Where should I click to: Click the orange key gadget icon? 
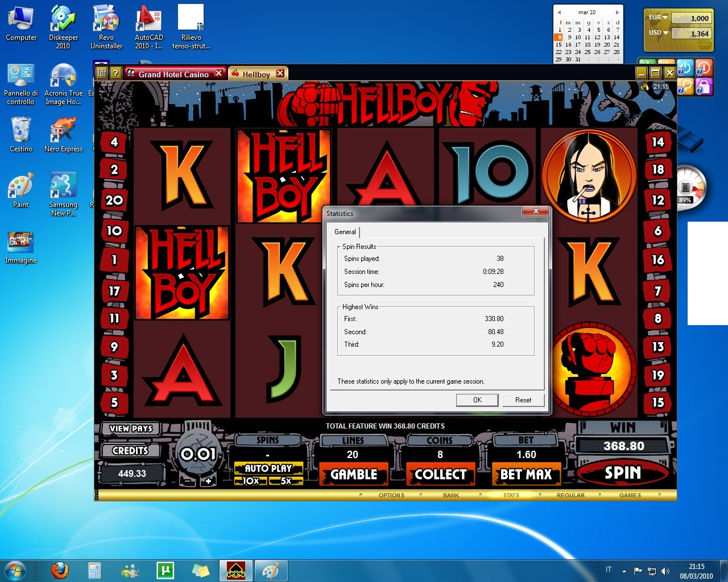tap(685, 86)
